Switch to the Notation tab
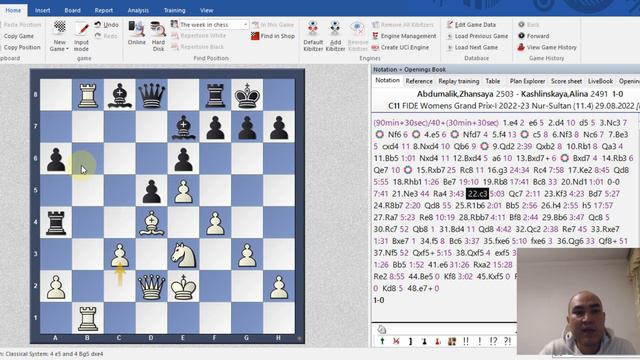The image size is (640, 360). click(387, 80)
